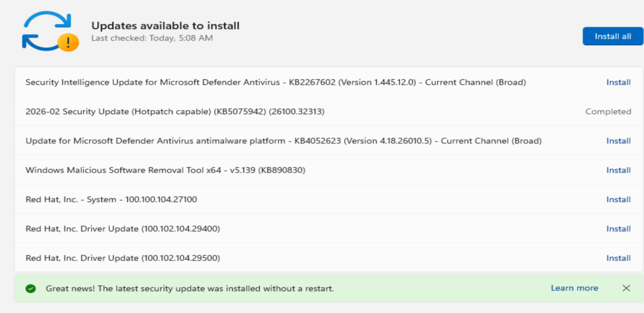The width and height of the screenshot is (644, 313).
Task: Install Windows Malicious Software Removal Tool
Action: pyautogui.click(x=618, y=171)
